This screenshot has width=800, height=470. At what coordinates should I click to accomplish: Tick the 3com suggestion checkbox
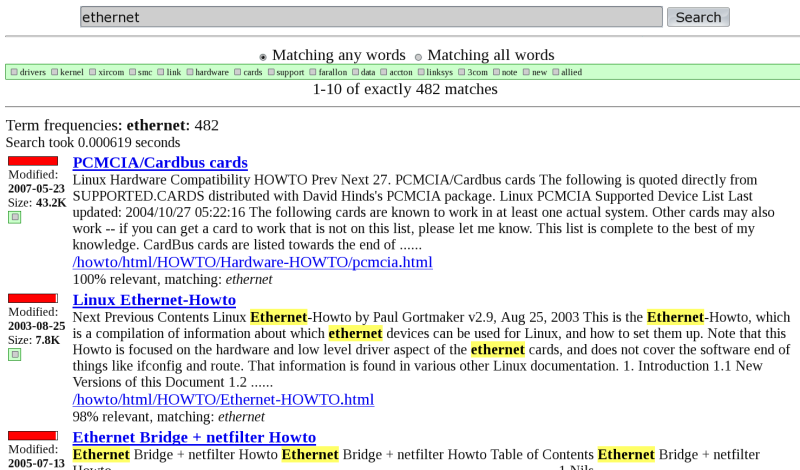462,72
